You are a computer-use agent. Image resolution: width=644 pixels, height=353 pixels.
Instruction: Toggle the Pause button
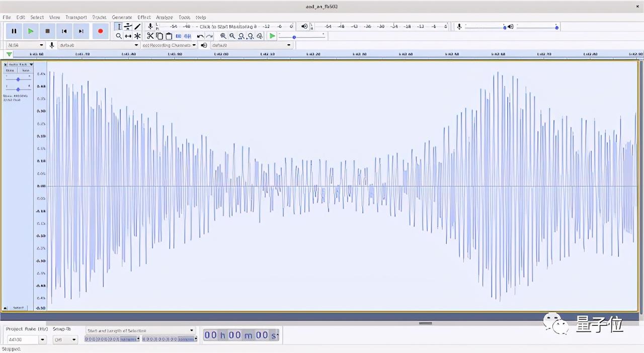point(14,31)
